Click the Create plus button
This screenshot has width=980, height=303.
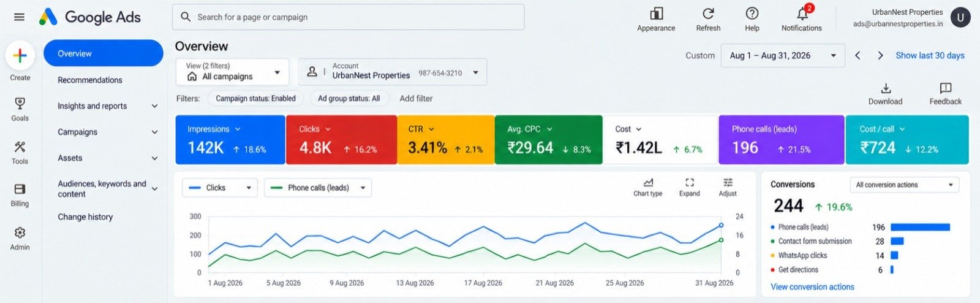pyautogui.click(x=20, y=56)
